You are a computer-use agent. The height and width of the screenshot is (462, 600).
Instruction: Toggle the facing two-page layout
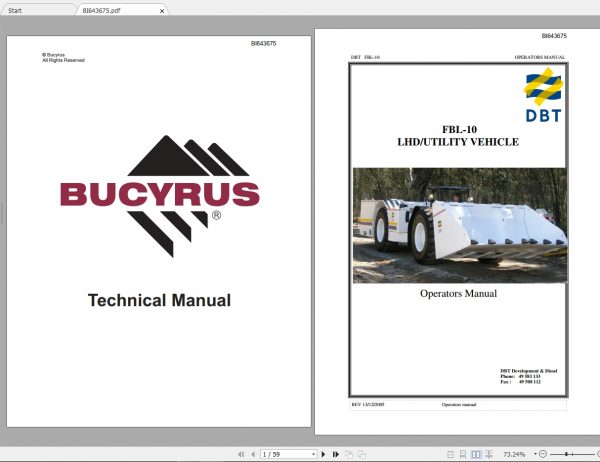point(476,454)
